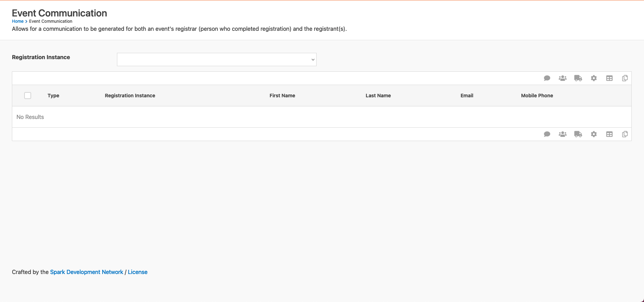Viewport: 644px width, 302px height.
Task: Open the Spark Development Network link
Action: (x=86, y=272)
